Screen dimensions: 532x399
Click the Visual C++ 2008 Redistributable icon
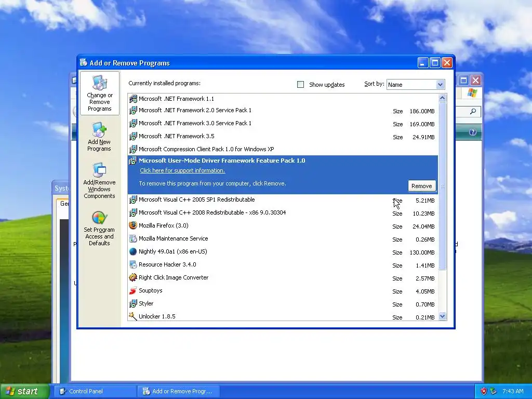coord(133,212)
